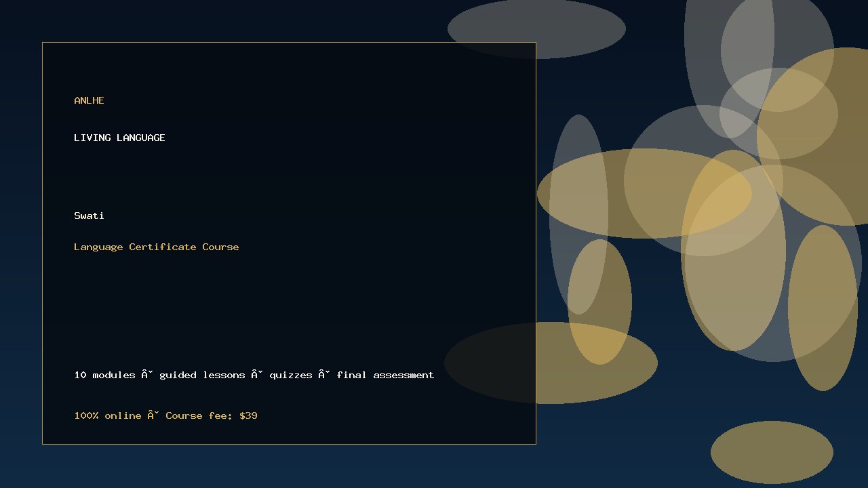Click the 10 modules guided lessons line
868x488 pixels.
click(254, 375)
